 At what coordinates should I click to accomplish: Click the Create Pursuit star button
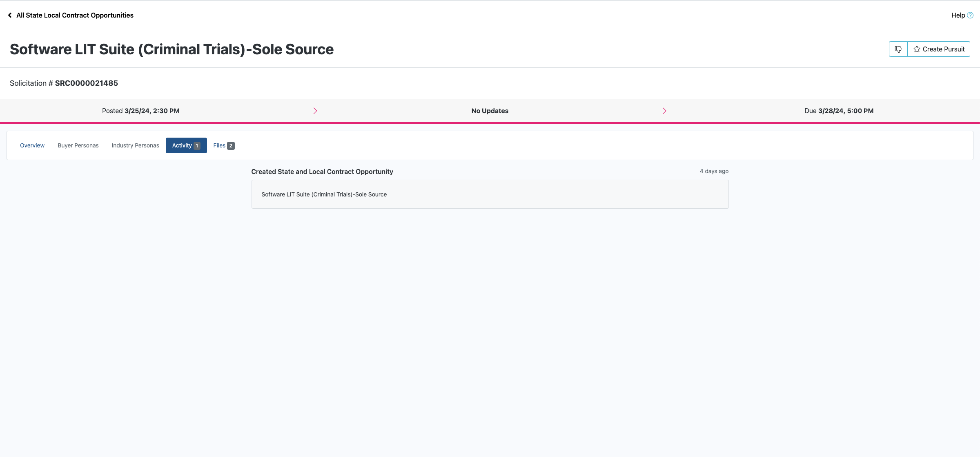coord(939,49)
